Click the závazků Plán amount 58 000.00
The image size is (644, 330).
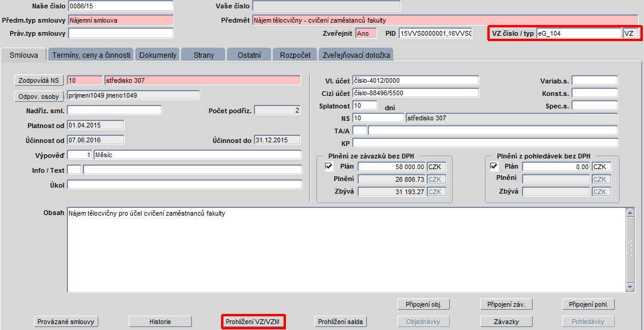click(392, 167)
